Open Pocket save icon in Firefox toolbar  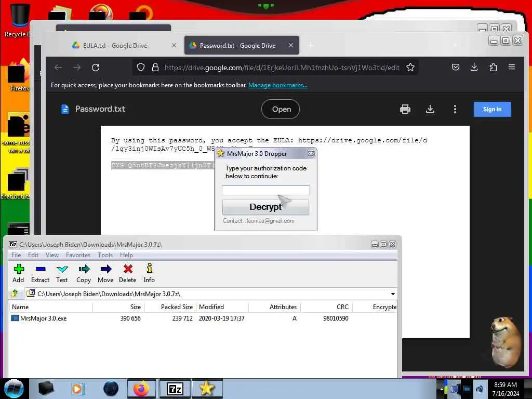pos(456,67)
